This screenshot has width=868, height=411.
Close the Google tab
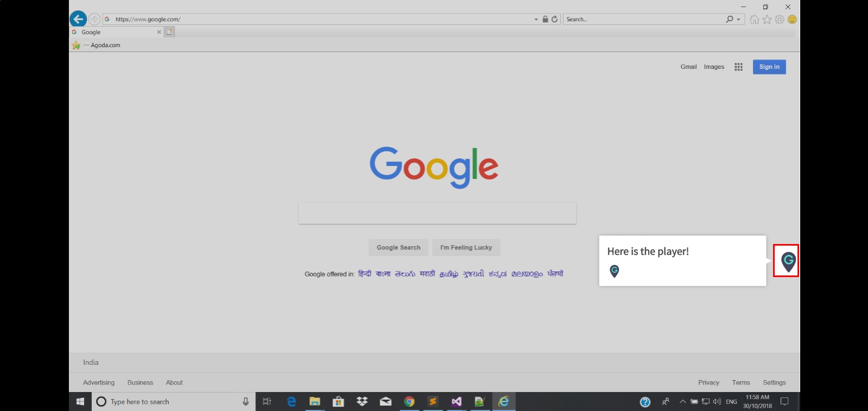pos(159,32)
